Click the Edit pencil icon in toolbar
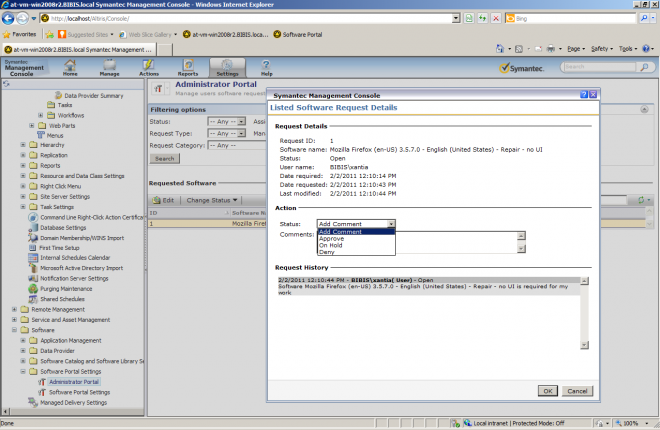 [x=157, y=200]
